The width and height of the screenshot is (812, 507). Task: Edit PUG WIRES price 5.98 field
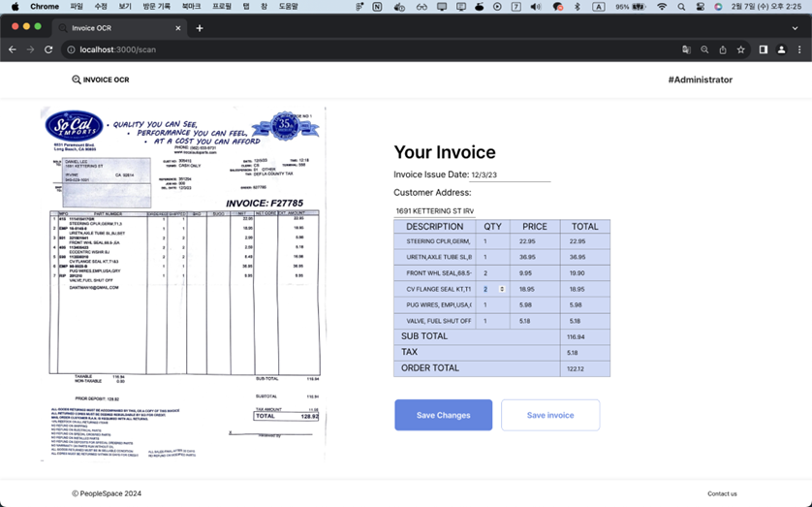(535, 305)
